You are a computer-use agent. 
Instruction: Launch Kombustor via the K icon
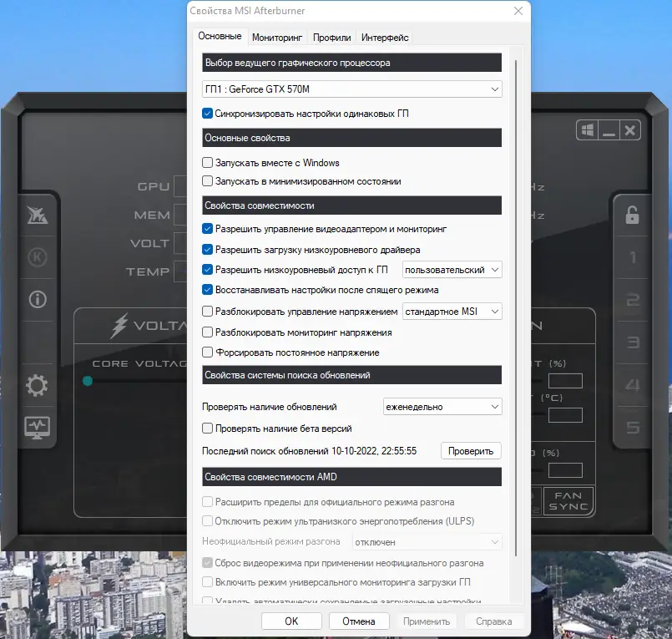click(38, 257)
